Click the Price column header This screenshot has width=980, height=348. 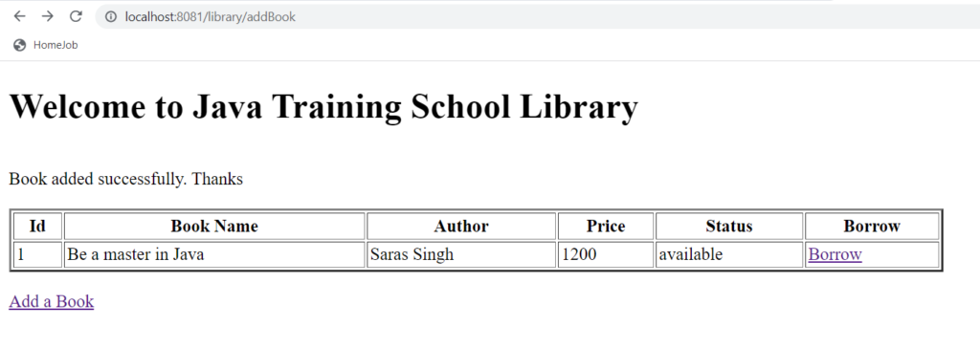(x=606, y=227)
